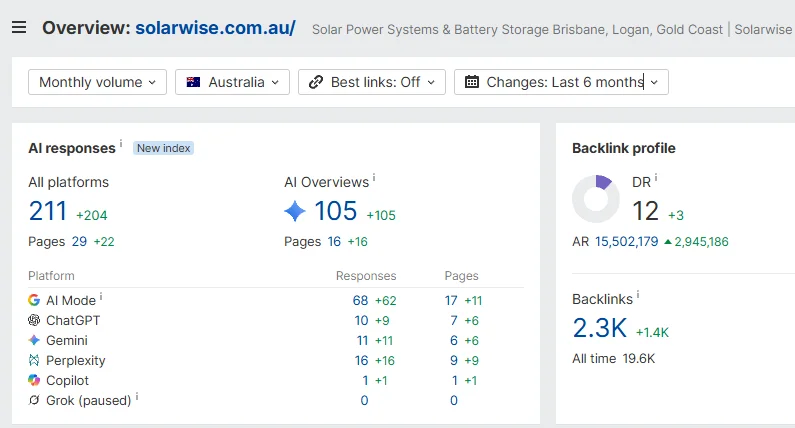Open the All platforms total 211
This screenshot has width=795, height=428.
point(48,211)
